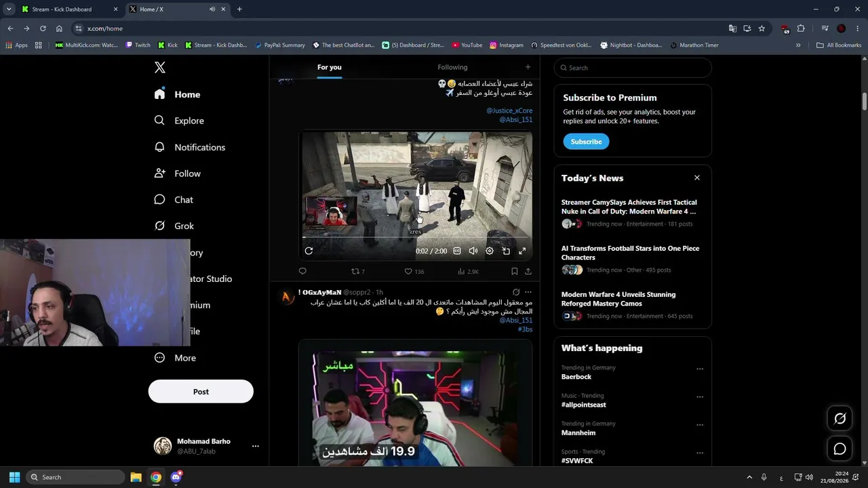Open Chrome Extensions puzzle icon
868x488 pixels.
801,28
